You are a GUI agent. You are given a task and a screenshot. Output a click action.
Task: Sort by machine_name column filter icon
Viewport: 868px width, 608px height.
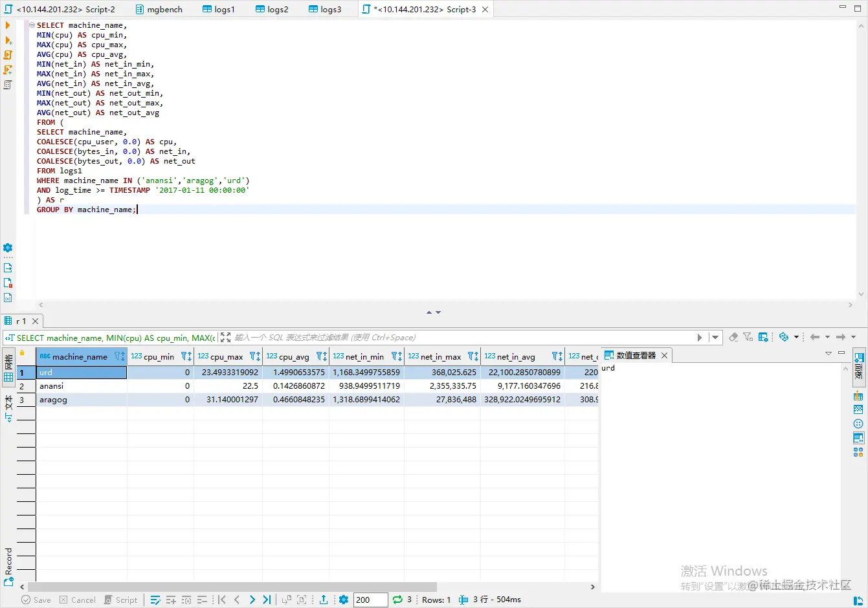[x=119, y=356]
